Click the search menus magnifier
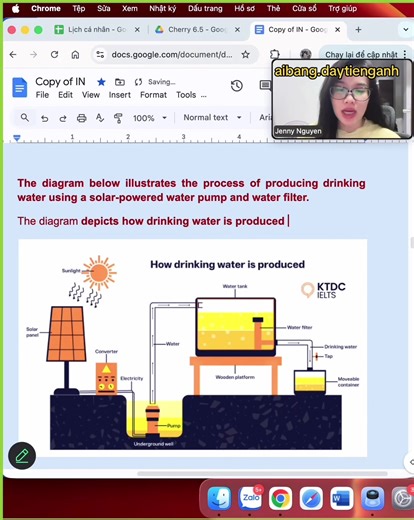This screenshot has height=520, width=414. coord(25,118)
